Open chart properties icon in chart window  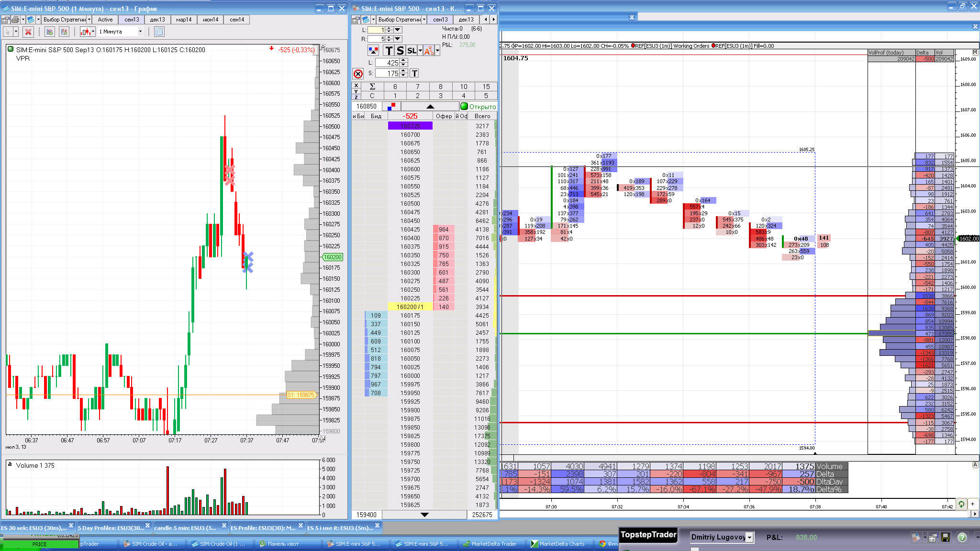(x=5, y=20)
